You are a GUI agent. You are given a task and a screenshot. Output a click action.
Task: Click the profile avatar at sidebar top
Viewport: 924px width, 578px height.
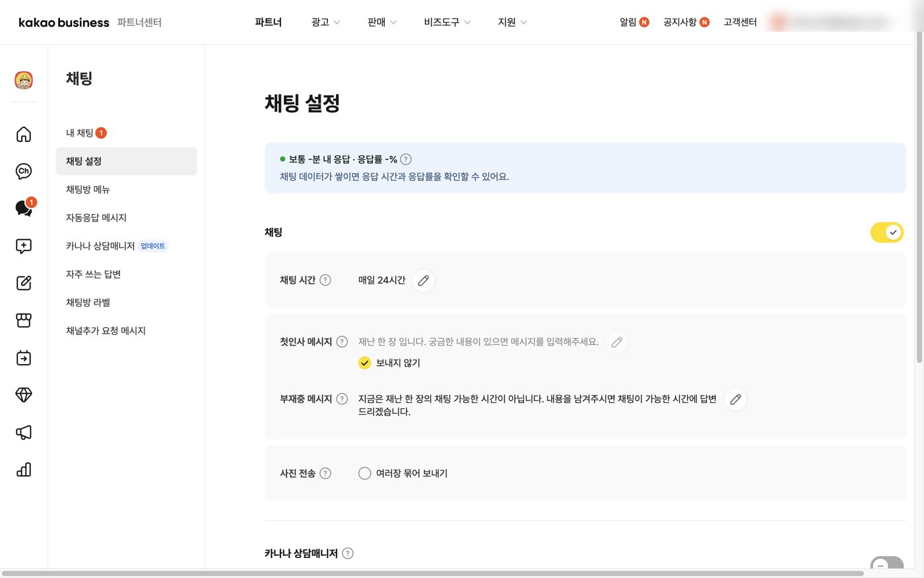24,81
